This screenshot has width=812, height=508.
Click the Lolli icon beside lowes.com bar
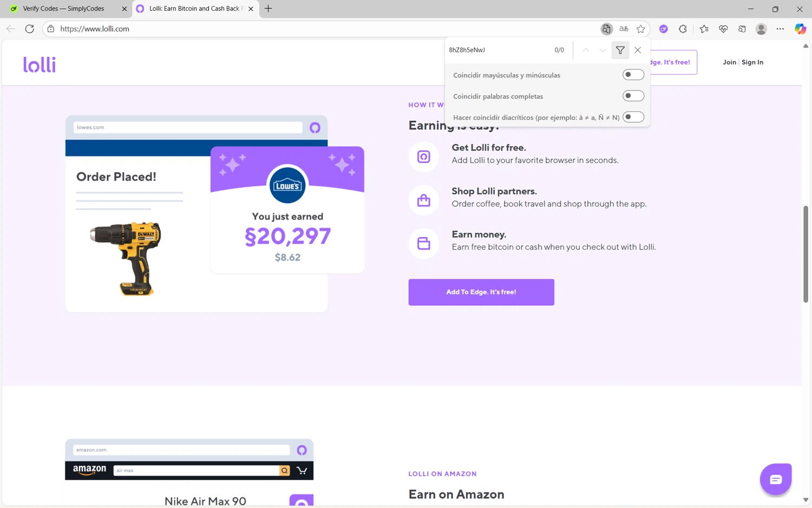click(x=315, y=128)
